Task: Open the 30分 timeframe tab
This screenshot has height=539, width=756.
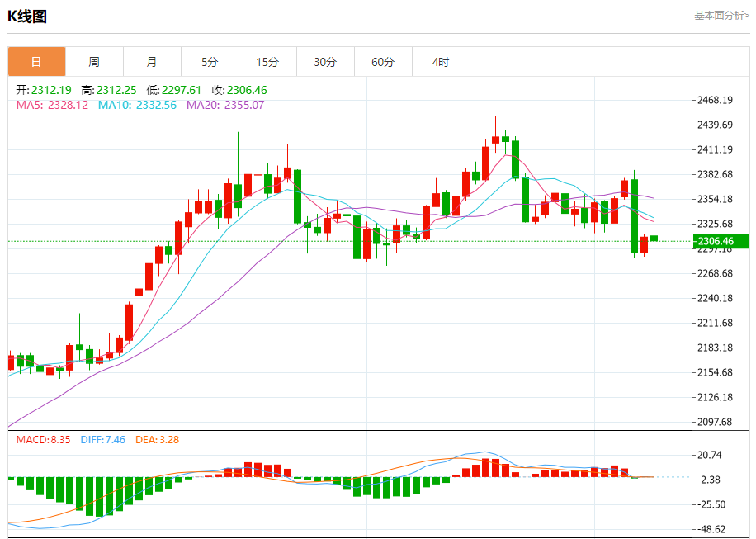Action: 325,62
